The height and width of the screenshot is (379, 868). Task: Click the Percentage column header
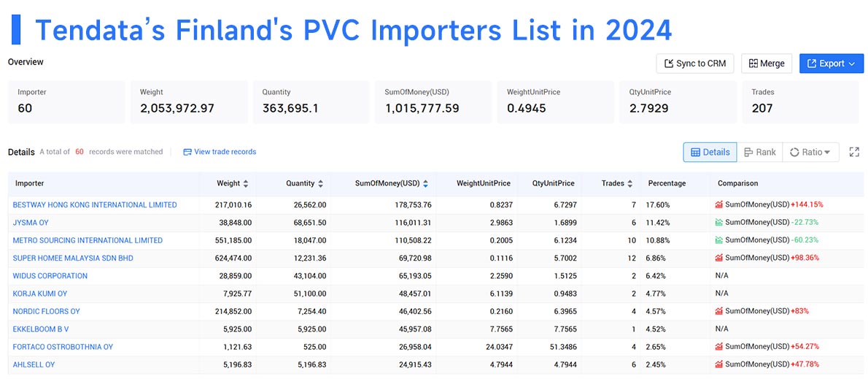[x=667, y=183]
